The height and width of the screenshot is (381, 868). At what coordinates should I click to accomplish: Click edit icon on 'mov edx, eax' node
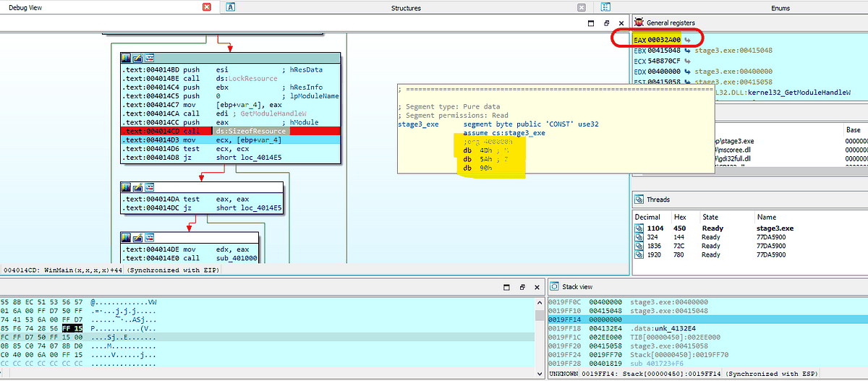click(x=137, y=236)
